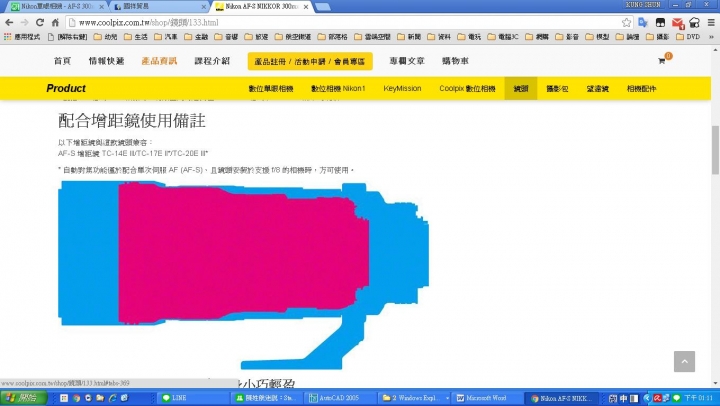
Task: Go to the 首頁 home link
Action: 62,61
